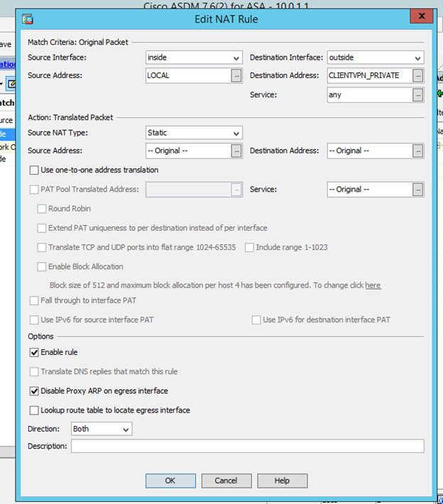Click into the Description text field
Image resolution: width=443 pixels, height=504 pixels.
point(247,447)
